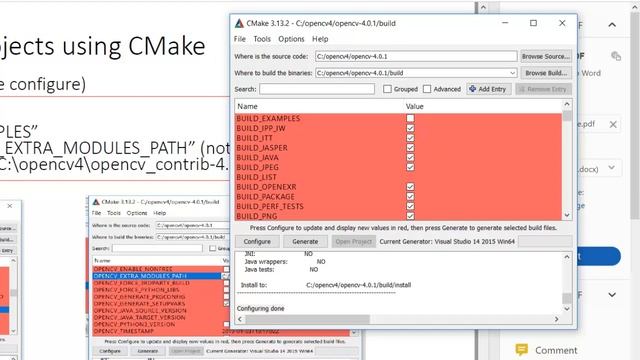Click the Remove Entry button
The height and width of the screenshot is (360, 640).
coord(543,89)
